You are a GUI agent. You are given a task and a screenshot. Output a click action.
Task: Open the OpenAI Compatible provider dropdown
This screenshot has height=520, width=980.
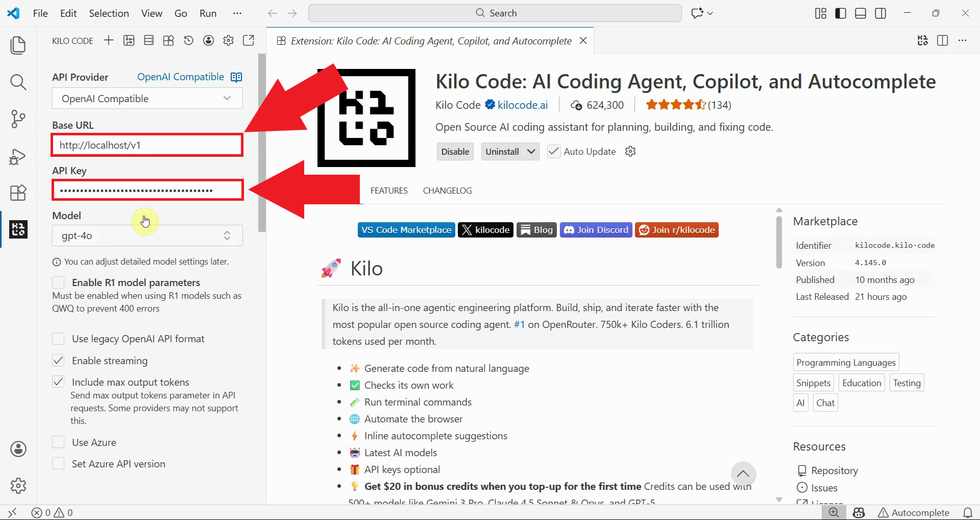point(147,98)
